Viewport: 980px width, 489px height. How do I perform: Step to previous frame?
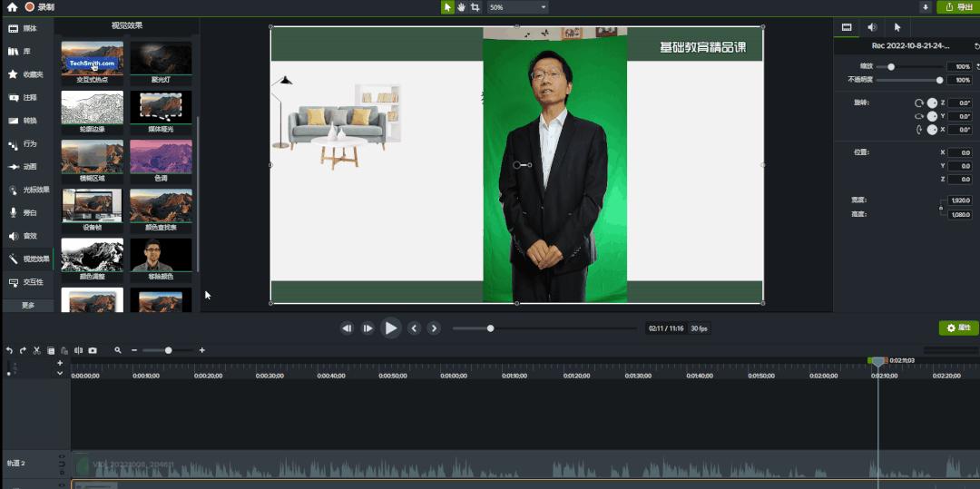[x=347, y=328]
